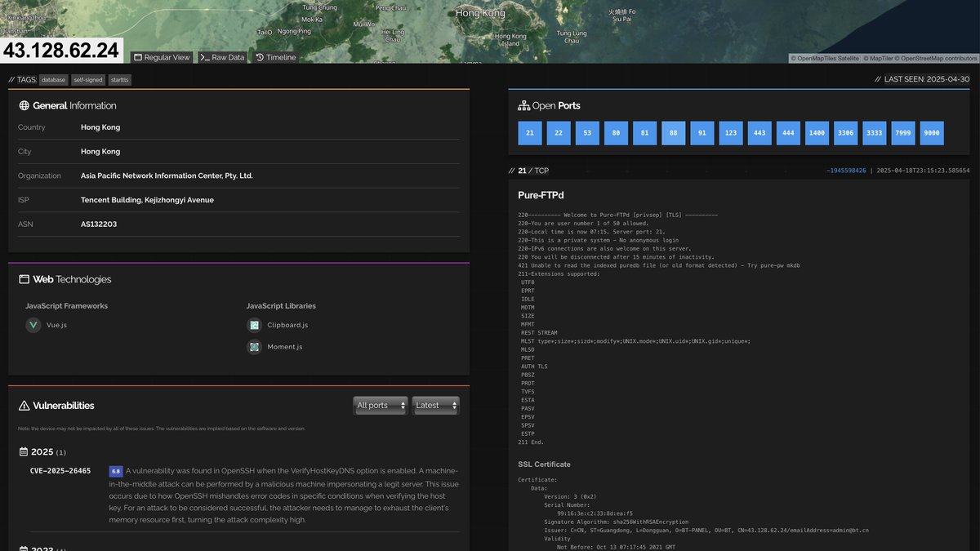Image resolution: width=980 pixels, height=551 pixels.
Task: Jump to open port 443
Action: click(759, 133)
